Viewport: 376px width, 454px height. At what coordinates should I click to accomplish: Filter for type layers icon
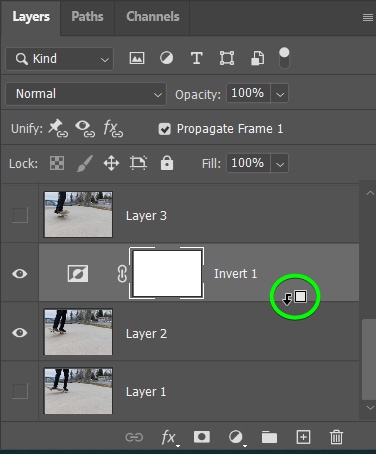[197, 58]
